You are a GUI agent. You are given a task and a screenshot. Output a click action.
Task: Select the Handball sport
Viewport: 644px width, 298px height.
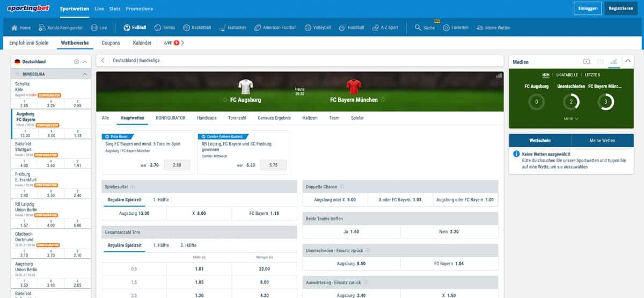tap(352, 27)
